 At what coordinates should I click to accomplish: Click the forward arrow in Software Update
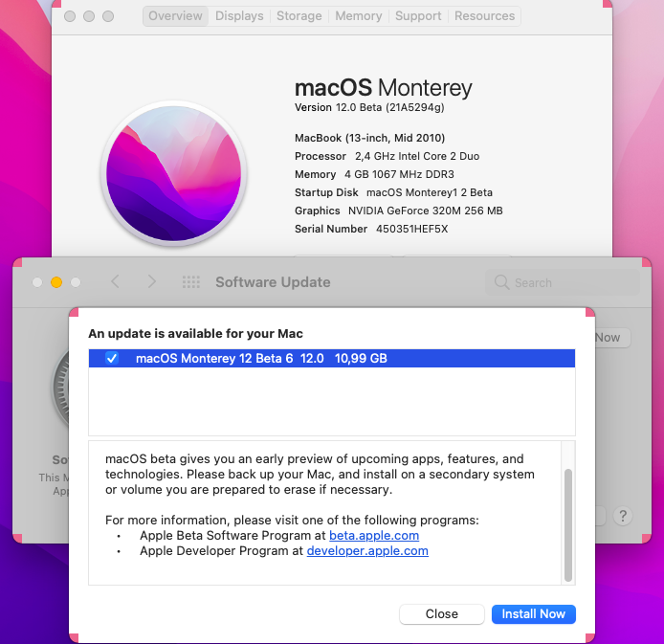click(151, 281)
